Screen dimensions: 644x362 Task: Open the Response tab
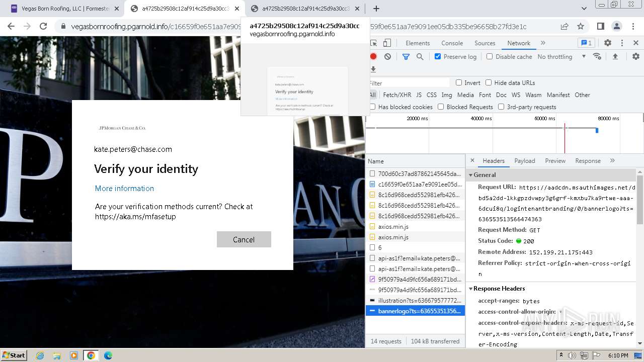tap(588, 161)
